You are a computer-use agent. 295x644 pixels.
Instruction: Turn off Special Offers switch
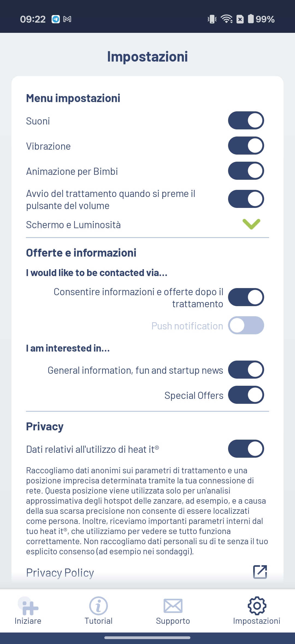coord(246,395)
